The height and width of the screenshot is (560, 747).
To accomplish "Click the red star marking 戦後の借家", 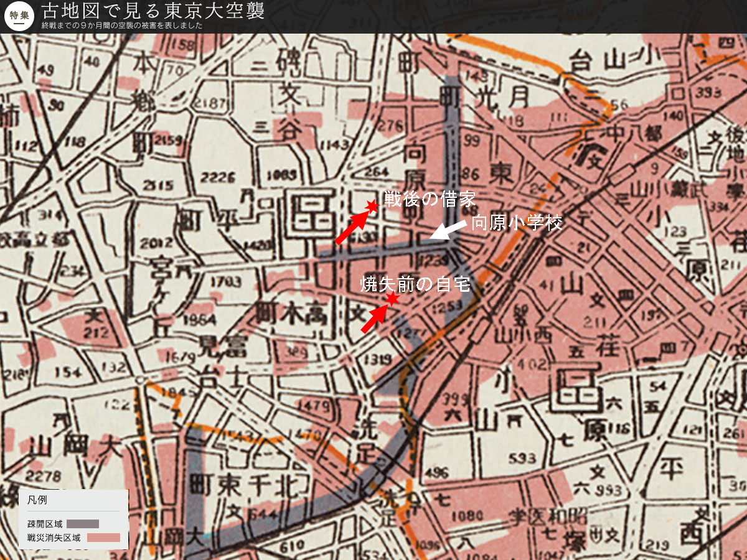I will point(372,206).
